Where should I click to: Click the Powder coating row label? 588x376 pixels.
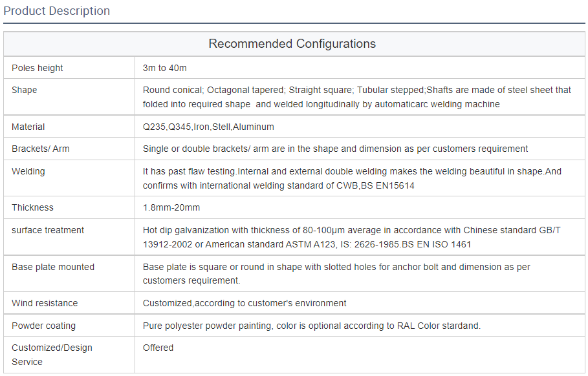pyautogui.click(x=43, y=326)
